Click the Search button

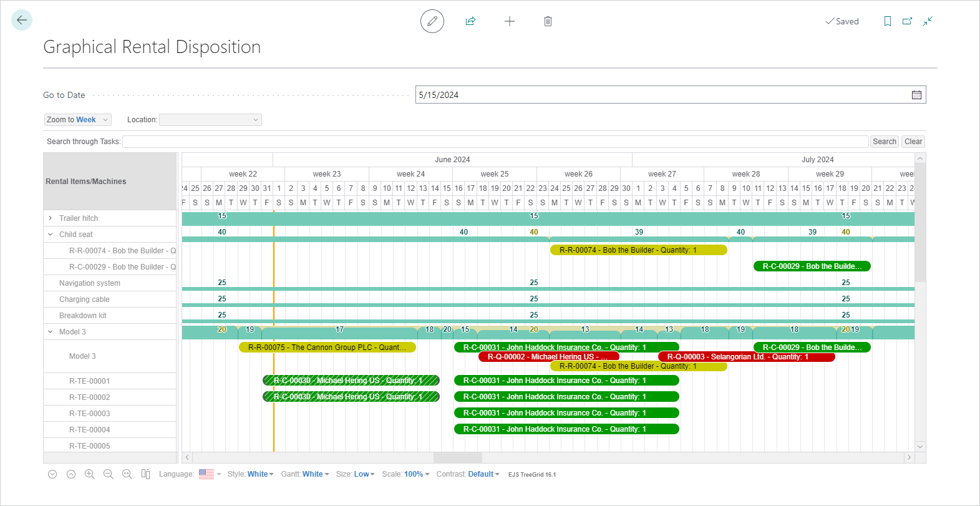884,142
